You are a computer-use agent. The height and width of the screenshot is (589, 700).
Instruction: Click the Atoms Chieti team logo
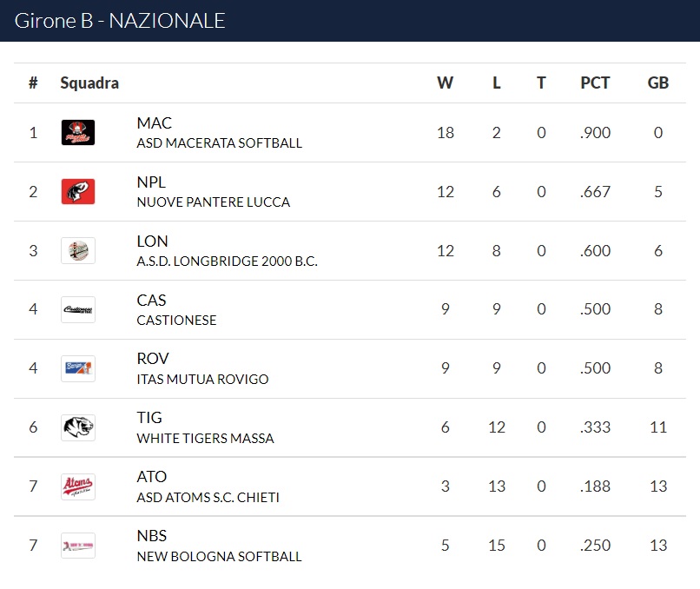pos(78,486)
